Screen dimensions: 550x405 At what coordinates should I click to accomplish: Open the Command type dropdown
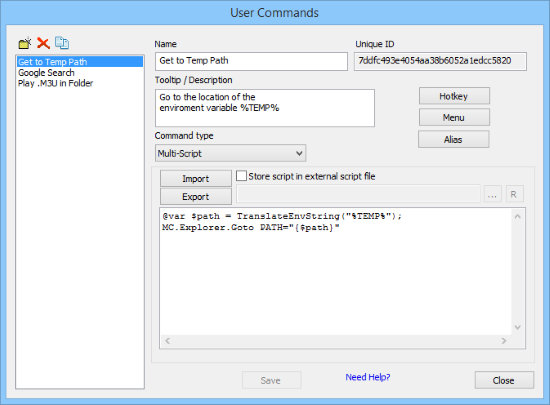230,153
